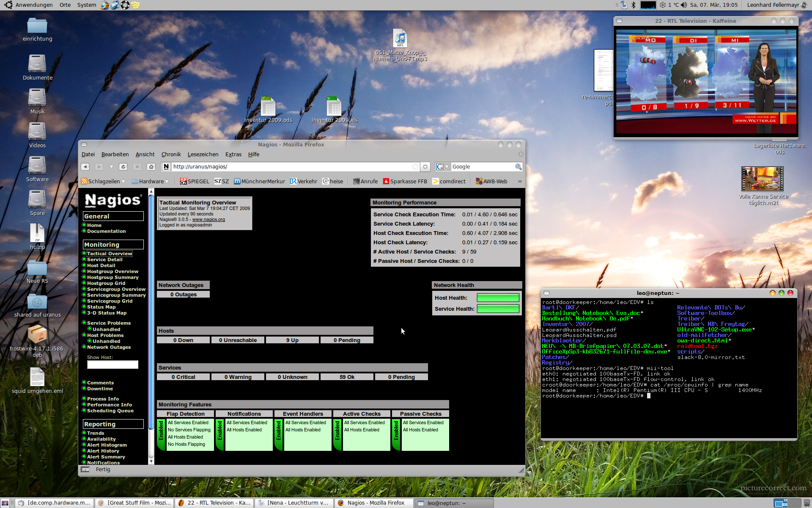Open the Lesezeichen menu
Image resolution: width=812 pixels, height=508 pixels.
203,155
